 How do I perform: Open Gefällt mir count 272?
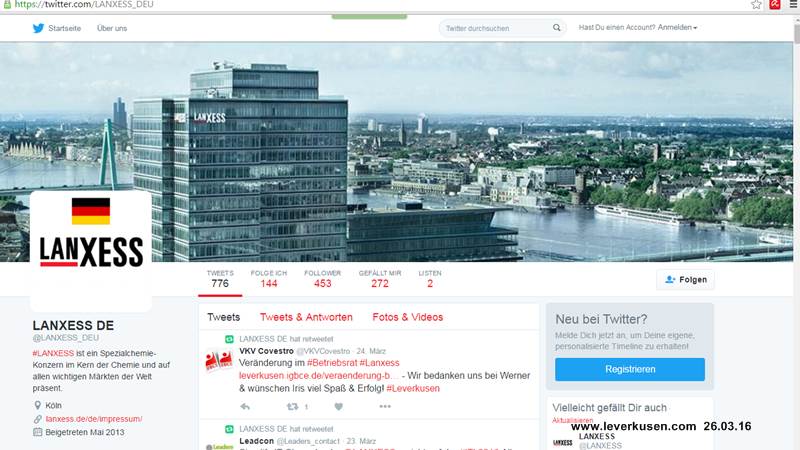[380, 279]
